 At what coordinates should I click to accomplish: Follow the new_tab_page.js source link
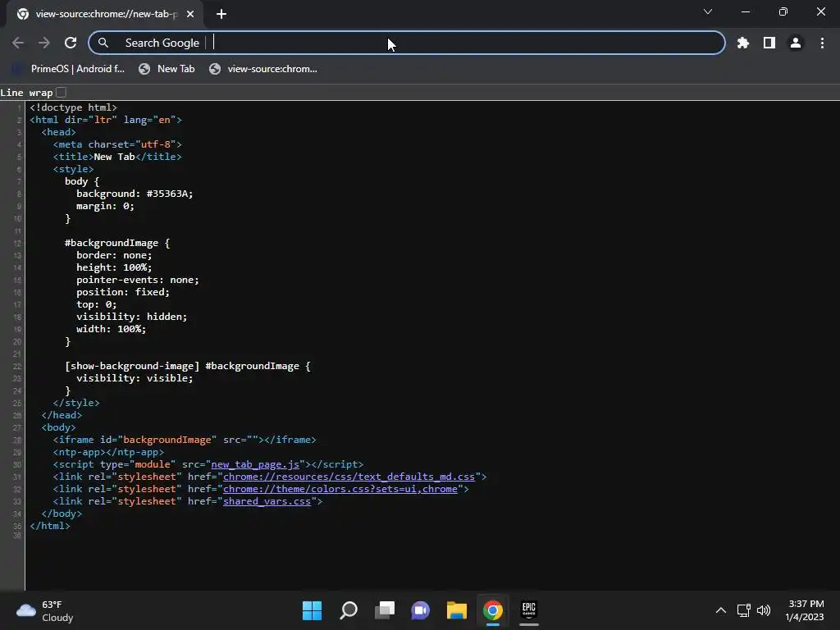[x=255, y=464]
